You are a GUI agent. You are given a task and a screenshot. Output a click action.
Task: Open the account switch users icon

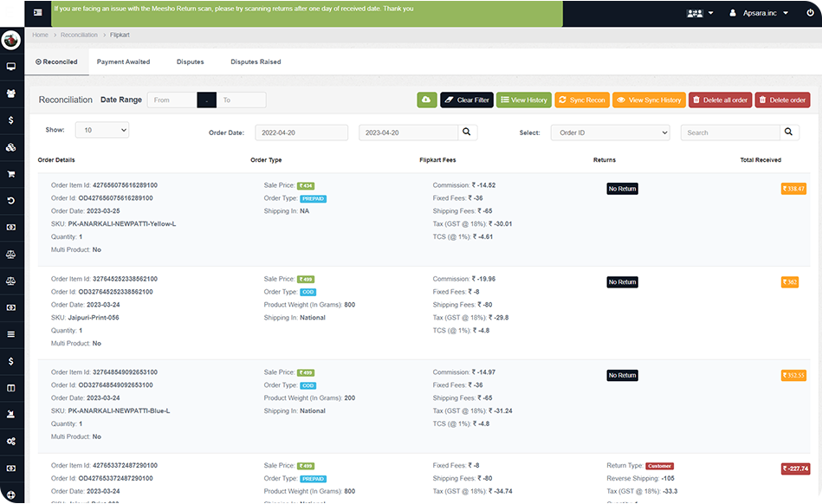pyautogui.click(x=700, y=13)
